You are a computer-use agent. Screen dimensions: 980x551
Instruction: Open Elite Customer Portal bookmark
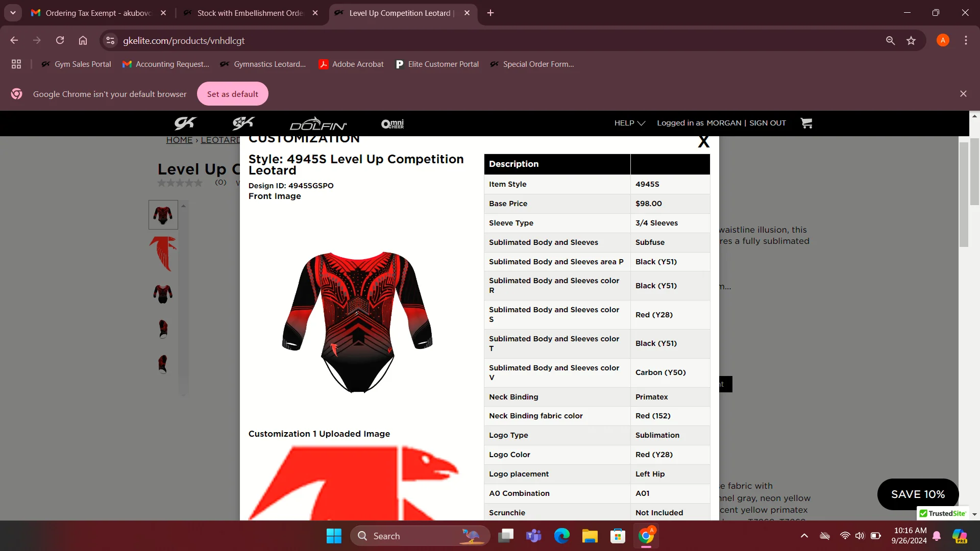click(437, 64)
